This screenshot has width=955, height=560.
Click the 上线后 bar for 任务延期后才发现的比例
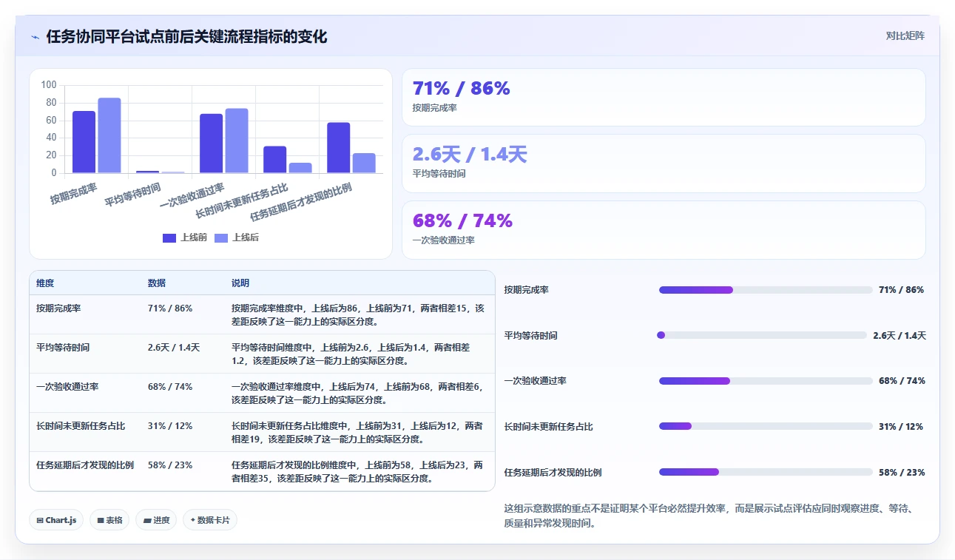(x=364, y=163)
